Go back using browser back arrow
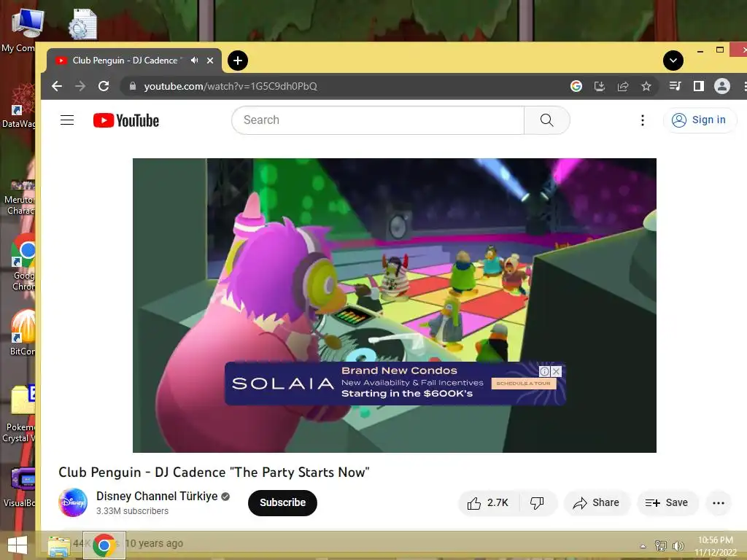This screenshot has width=747, height=560. tap(57, 86)
